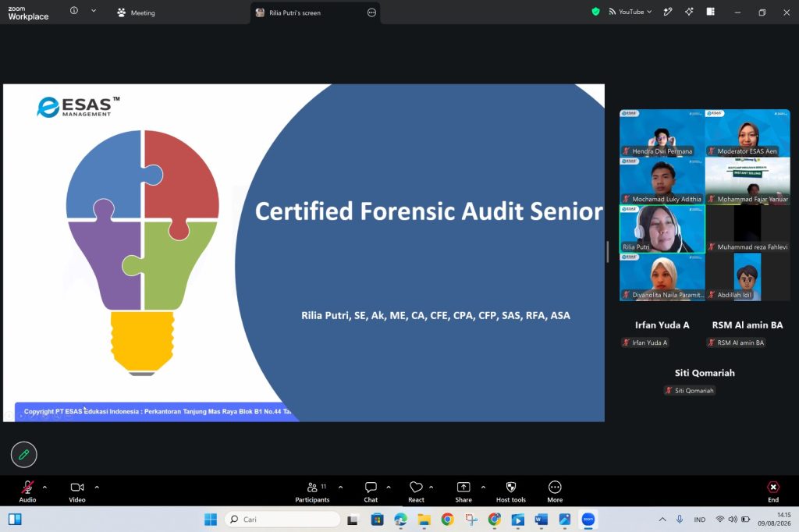Click the presenter name line on the slide
799x532 pixels.
point(435,315)
